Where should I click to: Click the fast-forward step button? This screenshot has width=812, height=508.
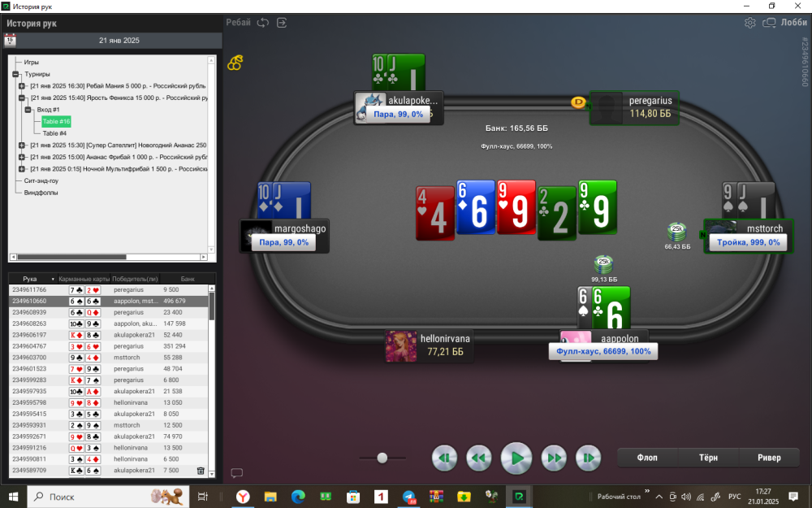pos(553,458)
